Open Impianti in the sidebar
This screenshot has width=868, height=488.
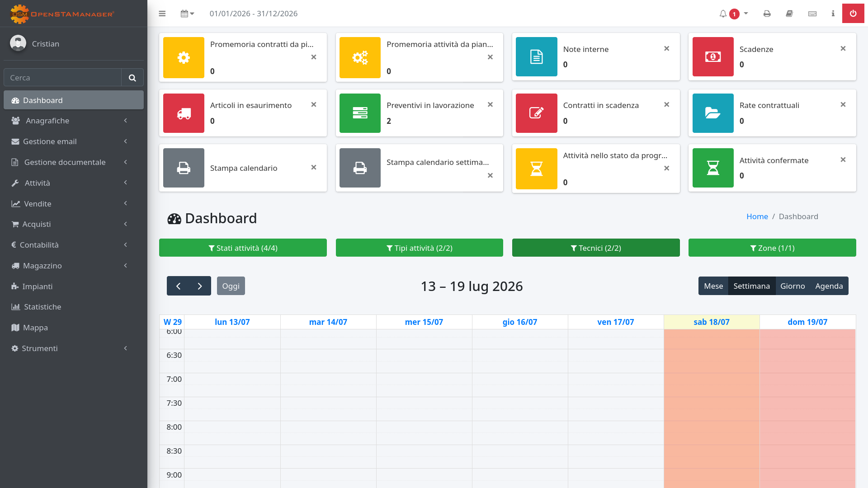[x=74, y=286]
